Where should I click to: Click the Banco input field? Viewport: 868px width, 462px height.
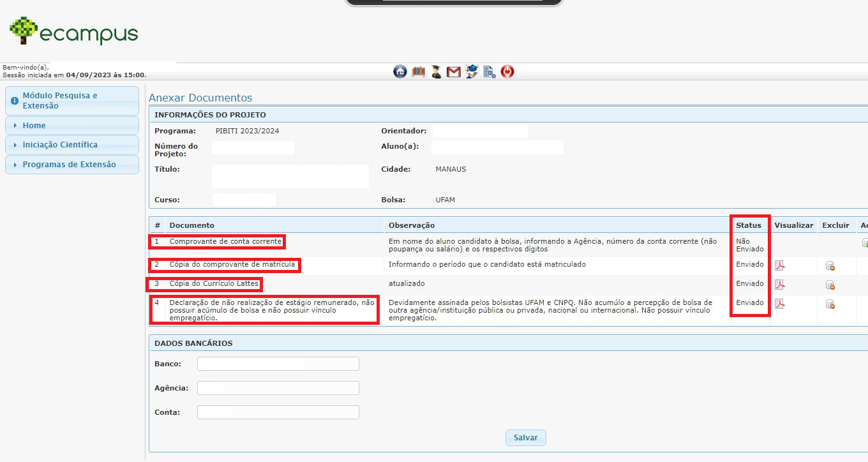point(278,364)
